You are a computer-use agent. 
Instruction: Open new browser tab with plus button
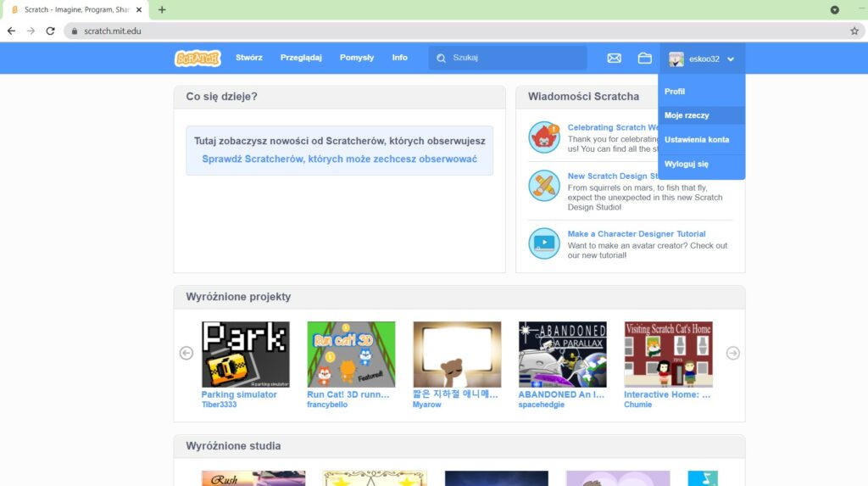162,9
